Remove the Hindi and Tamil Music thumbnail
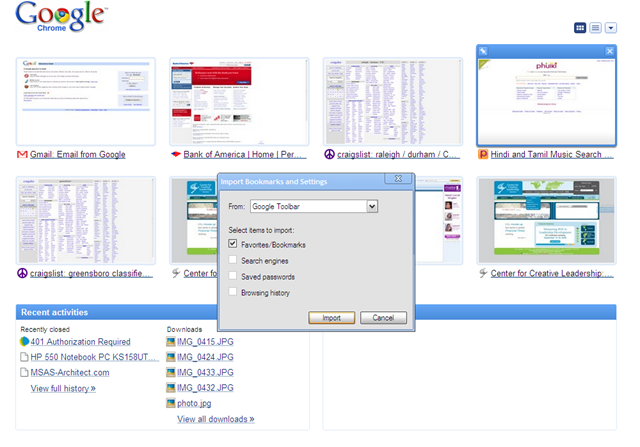 [x=609, y=51]
